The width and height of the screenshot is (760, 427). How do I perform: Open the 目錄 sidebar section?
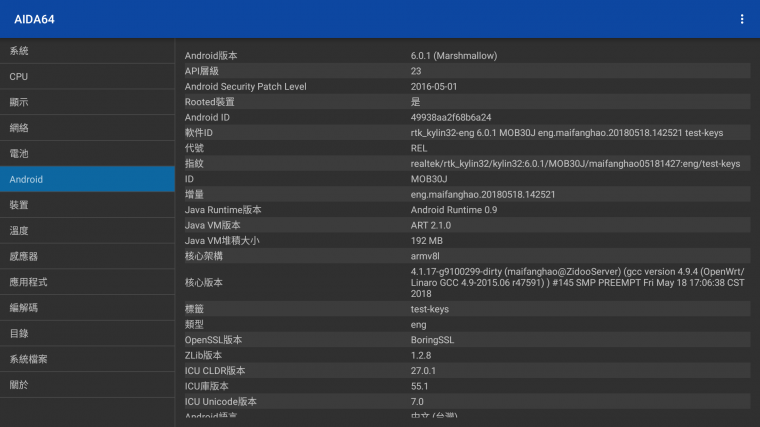[x=87, y=333]
